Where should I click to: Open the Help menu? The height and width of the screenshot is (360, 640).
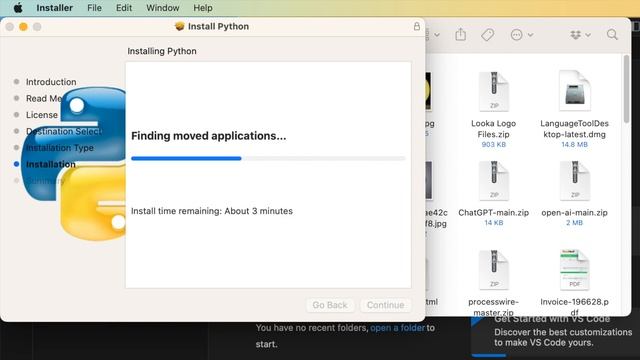point(203,8)
